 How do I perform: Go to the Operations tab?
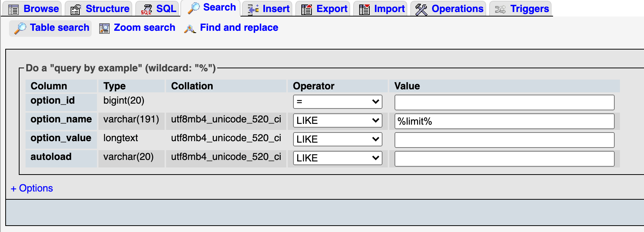(x=448, y=9)
